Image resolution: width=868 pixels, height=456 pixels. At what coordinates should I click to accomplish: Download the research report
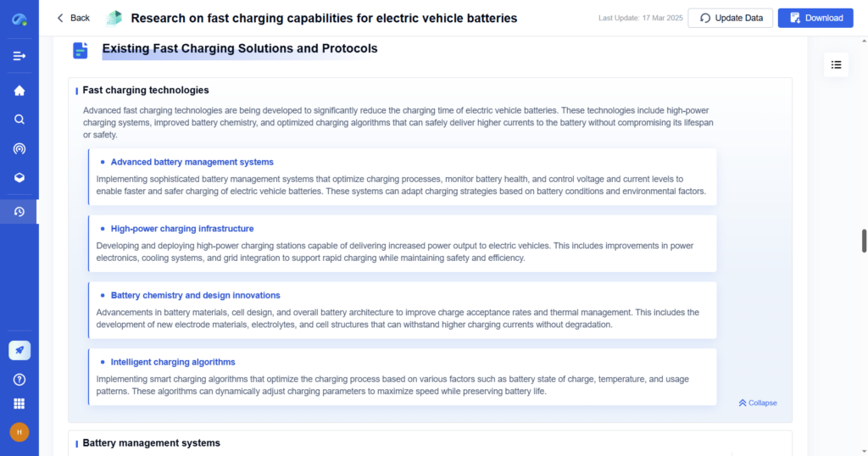[x=815, y=18]
